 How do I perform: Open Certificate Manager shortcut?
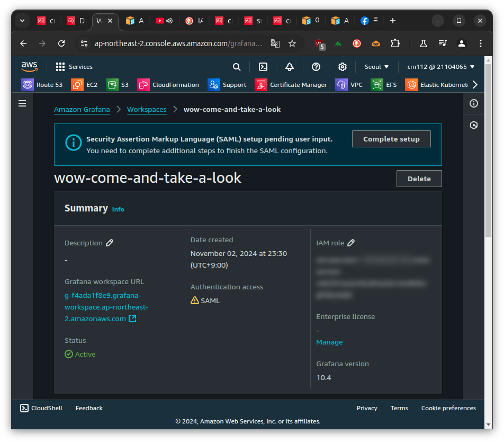pyautogui.click(x=291, y=85)
